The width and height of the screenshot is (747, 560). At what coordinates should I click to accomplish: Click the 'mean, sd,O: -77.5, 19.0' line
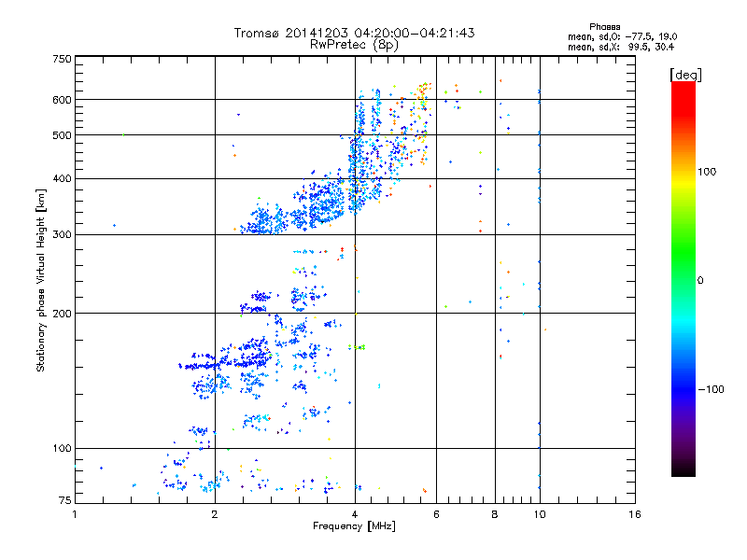pos(622,36)
